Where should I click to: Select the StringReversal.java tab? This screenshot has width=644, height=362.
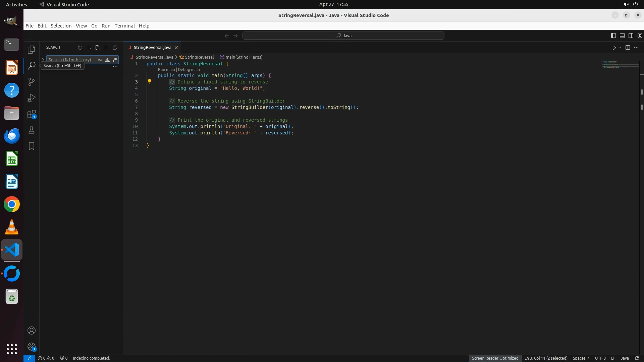click(152, 48)
